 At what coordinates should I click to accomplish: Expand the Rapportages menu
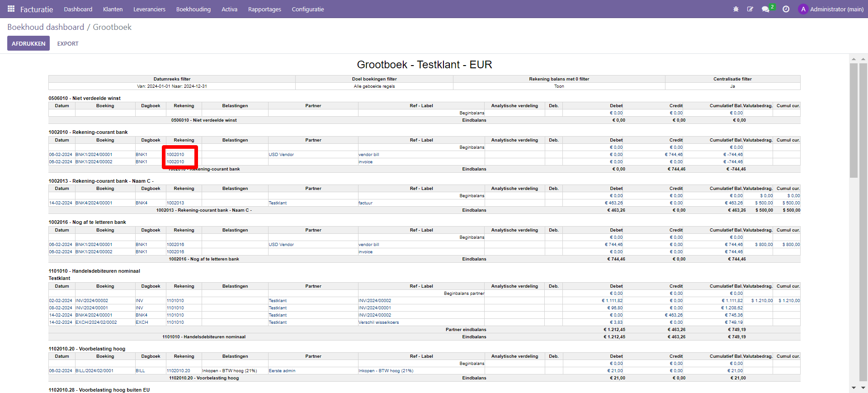tap(264, 9)
